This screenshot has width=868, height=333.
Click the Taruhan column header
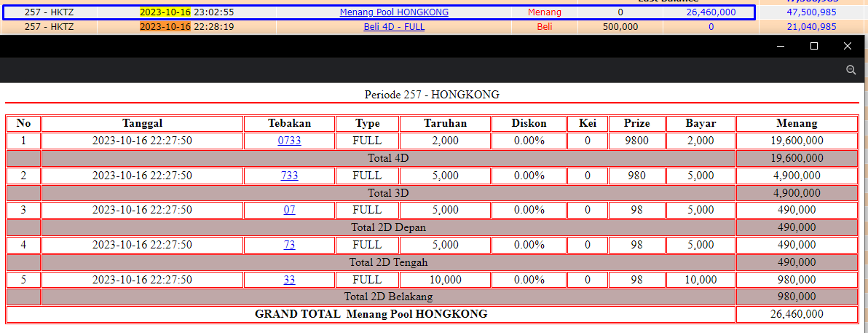click(445, 124)
